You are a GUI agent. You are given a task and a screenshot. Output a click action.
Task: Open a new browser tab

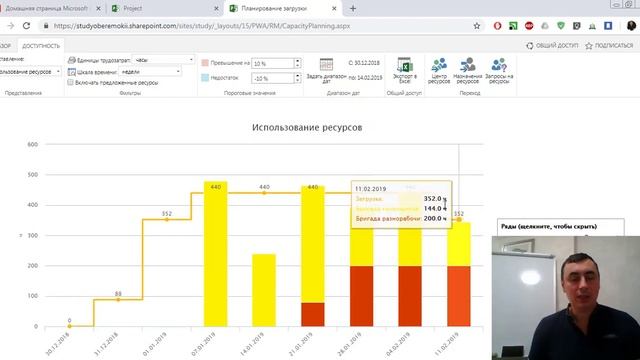[353, 8]
